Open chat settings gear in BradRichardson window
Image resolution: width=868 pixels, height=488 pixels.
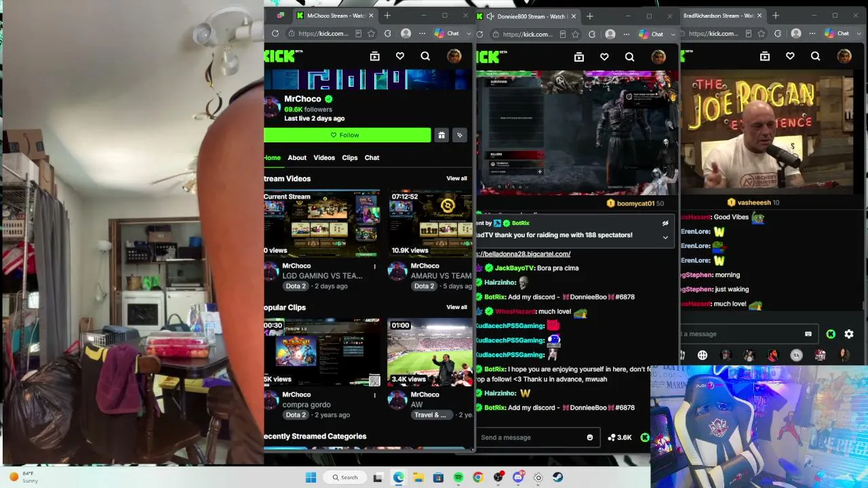[x=849, y=333]
